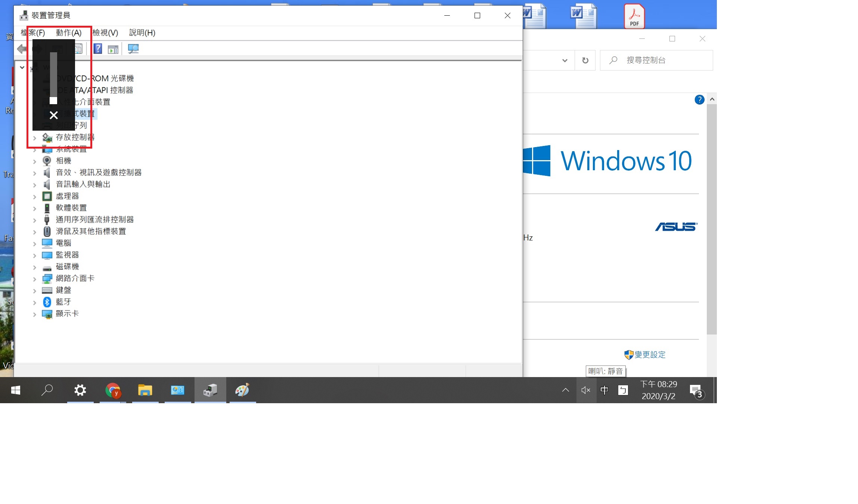
Task: Select the 藍牙 Bluetooth icon
Action: (x=47, y=302)
